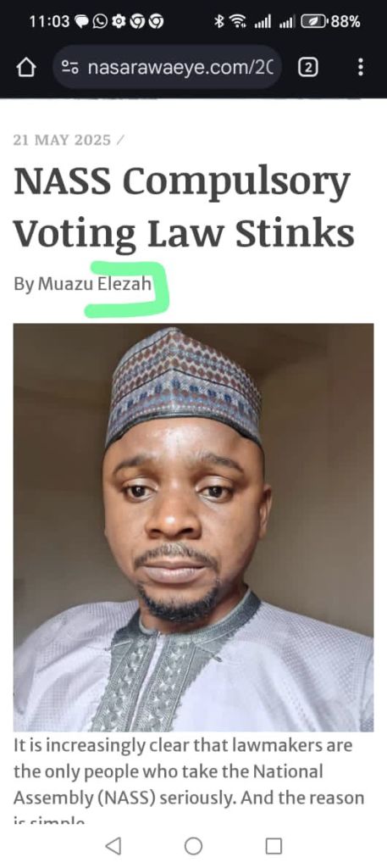
Task: Tap the Chrome home icon
Action: (25, 68)
